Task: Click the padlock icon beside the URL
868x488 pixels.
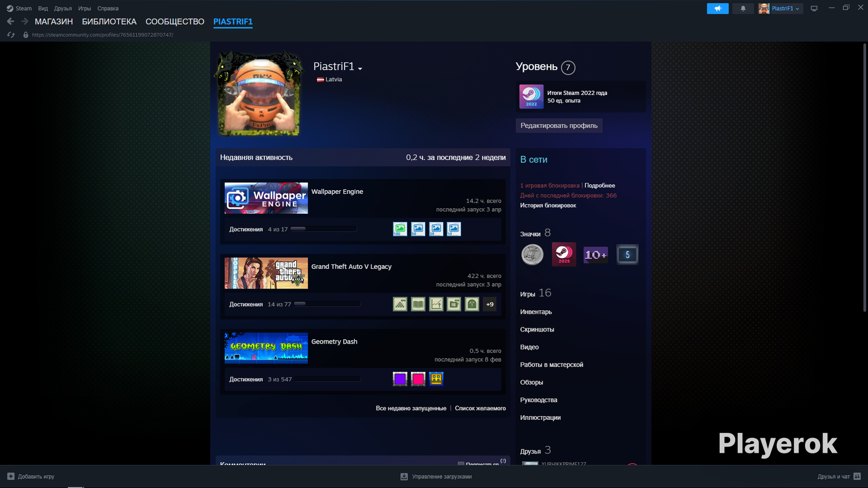Action: tap(26, 35)
